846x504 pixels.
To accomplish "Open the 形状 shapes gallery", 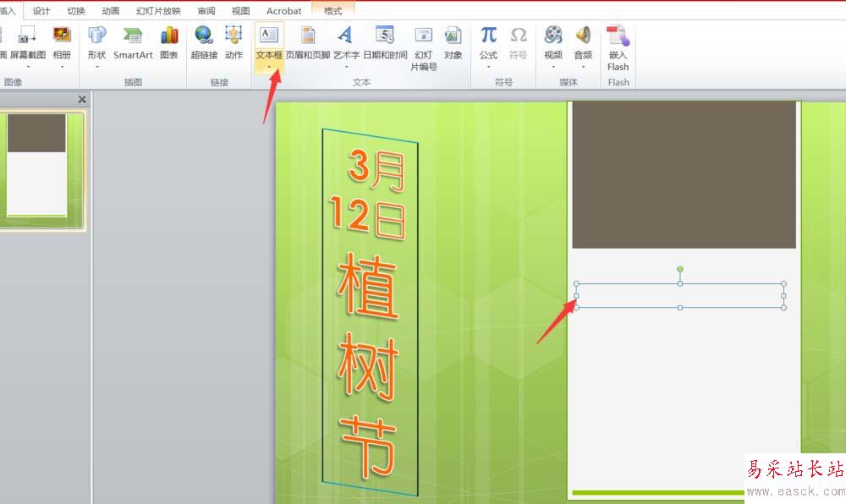I will [97, 41].
